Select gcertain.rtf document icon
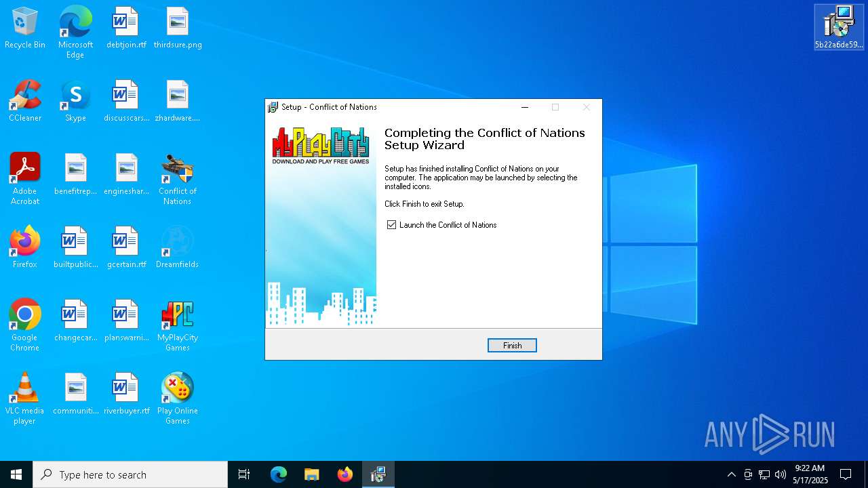This screenshot has width=868, height=488. click(126, 248)
